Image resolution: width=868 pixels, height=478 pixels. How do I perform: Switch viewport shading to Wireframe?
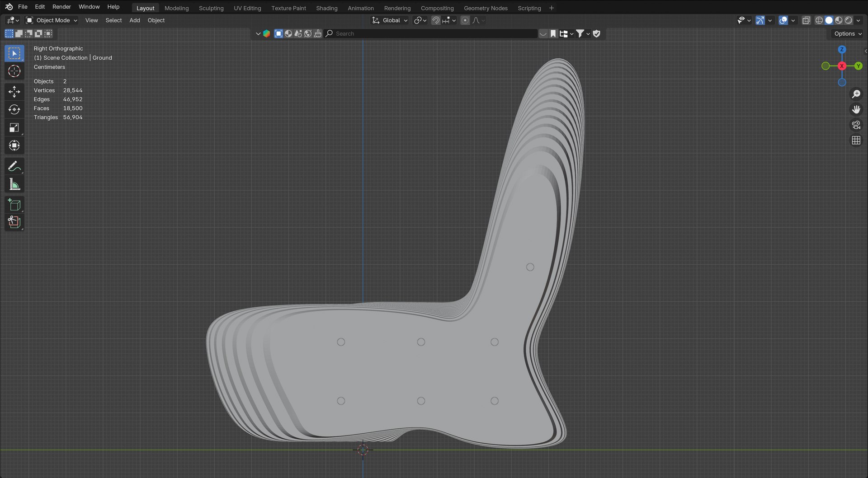click(x=819, y=20)
